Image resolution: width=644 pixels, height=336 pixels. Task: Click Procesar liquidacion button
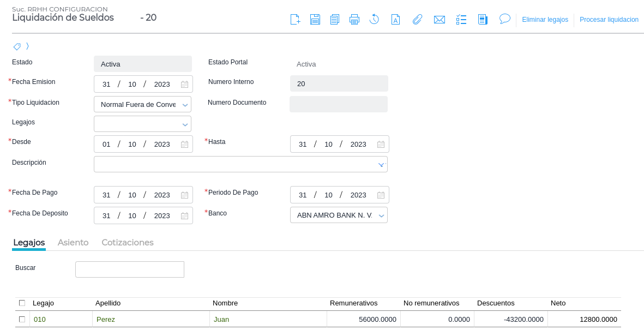coord(609,20)
